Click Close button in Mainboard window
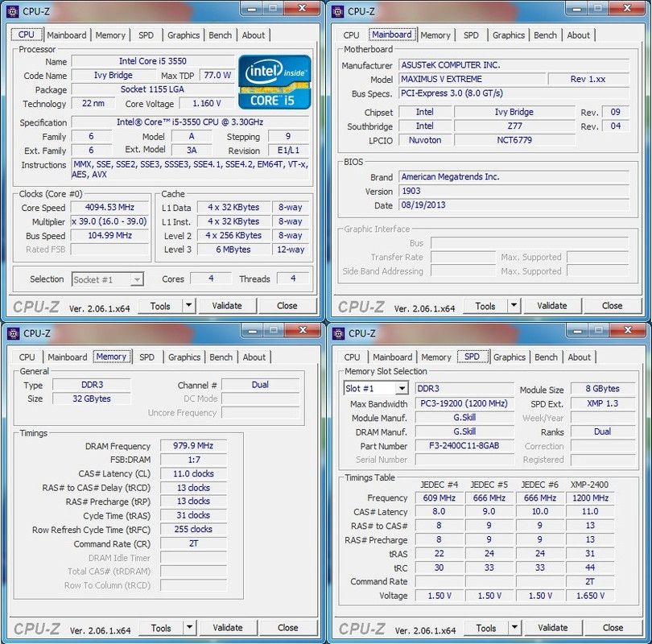652x644 pixels. 612,306
